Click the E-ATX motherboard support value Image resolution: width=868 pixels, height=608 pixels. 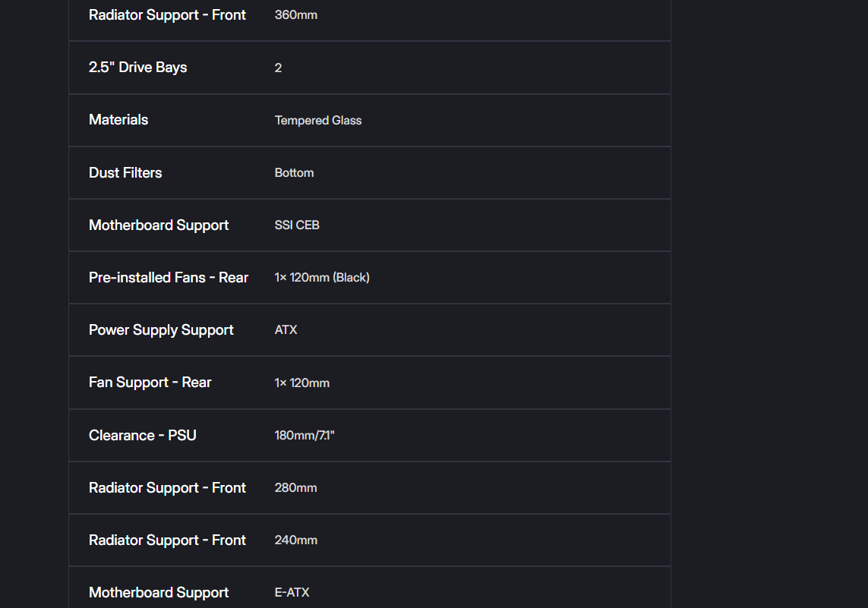click(292, 593)
